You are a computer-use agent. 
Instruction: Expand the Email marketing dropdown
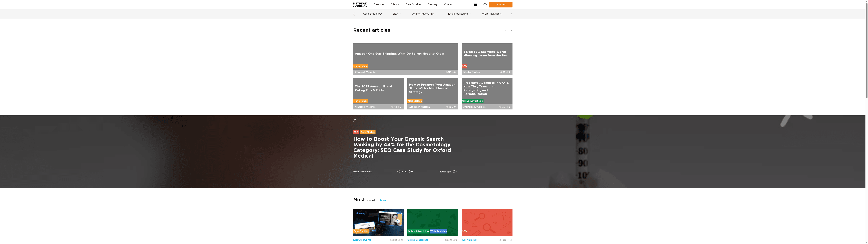pos(459,14)
